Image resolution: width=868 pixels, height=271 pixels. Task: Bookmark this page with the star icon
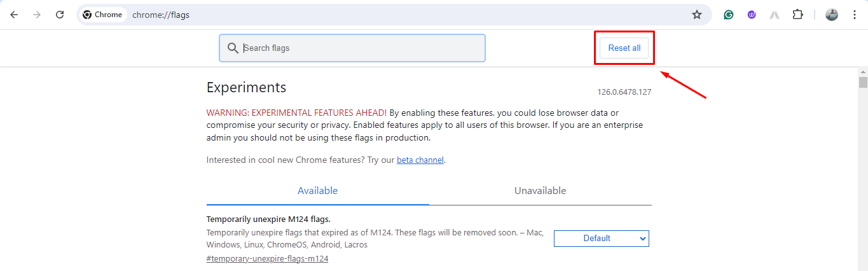(697, 15)
